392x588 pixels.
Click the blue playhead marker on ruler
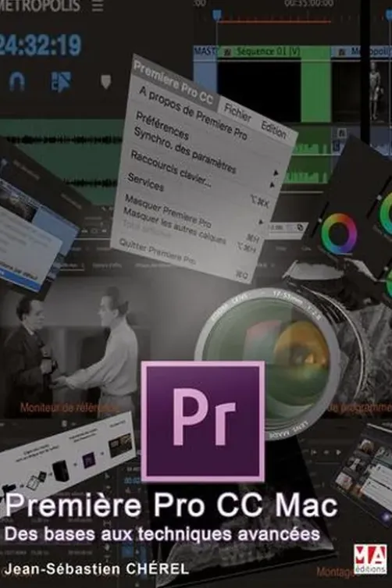coord(217,15)
